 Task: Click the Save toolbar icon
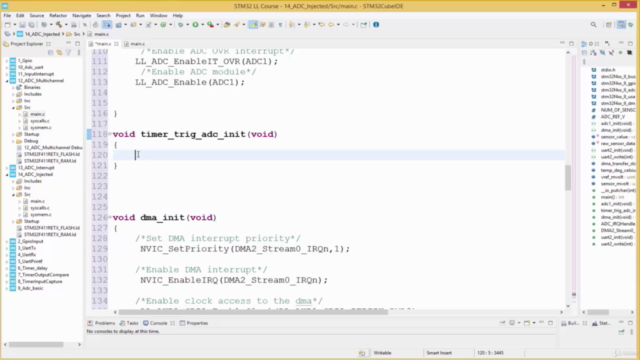(22, 25)
